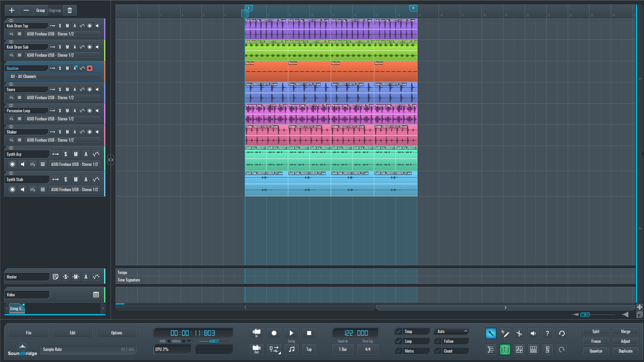This screenshot has width=644, height=362.
Task: Select the Using U... project tab
Action: 16,309
